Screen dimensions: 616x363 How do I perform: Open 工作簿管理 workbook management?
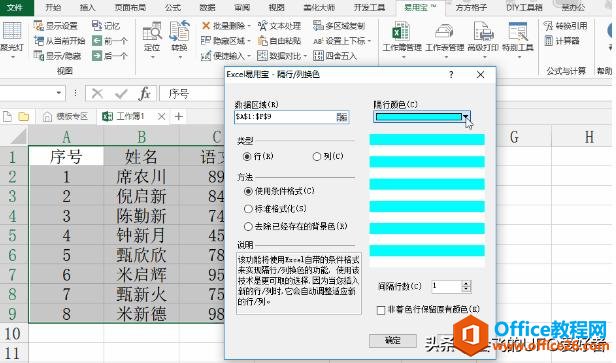coord(402,39)
